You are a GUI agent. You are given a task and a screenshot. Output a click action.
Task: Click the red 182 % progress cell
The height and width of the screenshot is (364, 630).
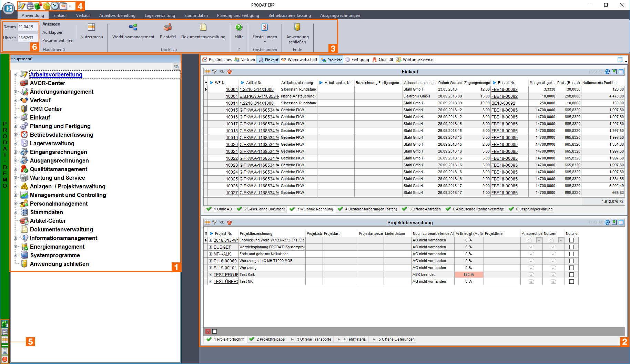[x=469, y=275]
